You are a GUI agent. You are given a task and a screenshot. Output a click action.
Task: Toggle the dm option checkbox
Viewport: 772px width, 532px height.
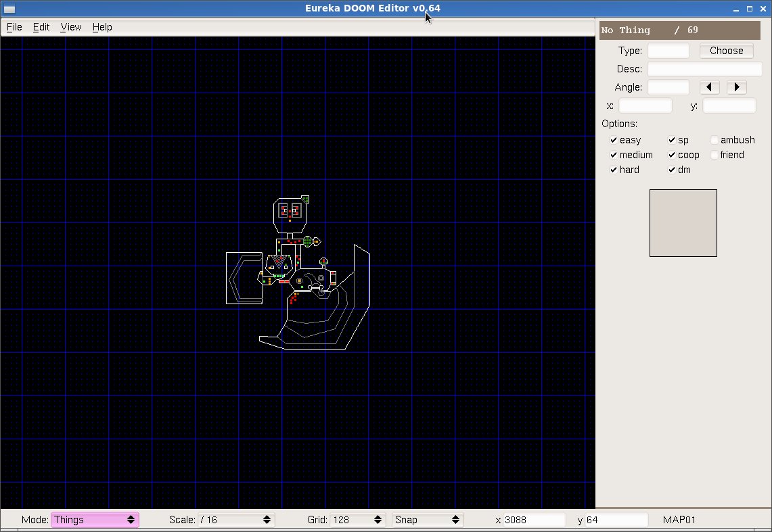click(672, 170)
